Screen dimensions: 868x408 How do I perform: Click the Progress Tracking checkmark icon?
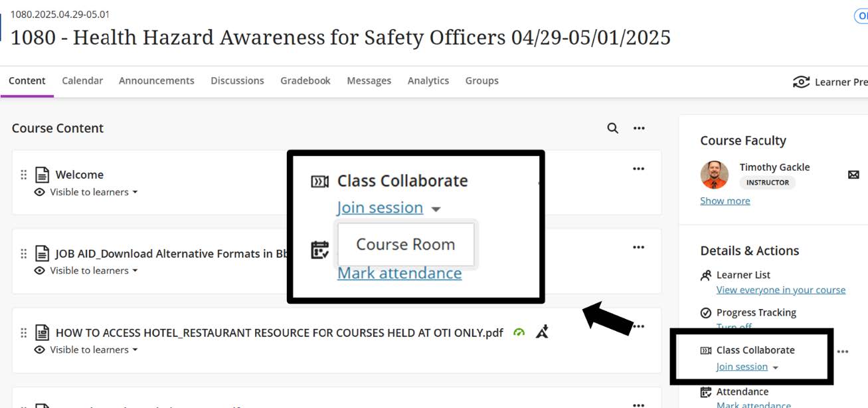coord(707,312)
